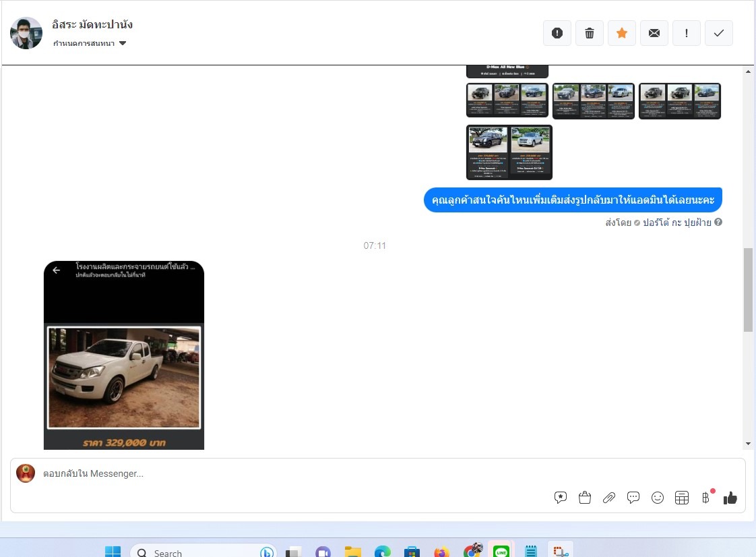Click the reply in Messenger text field
Image resolution: width=756 pixels, height=557 pixels.
click(270, 474)
